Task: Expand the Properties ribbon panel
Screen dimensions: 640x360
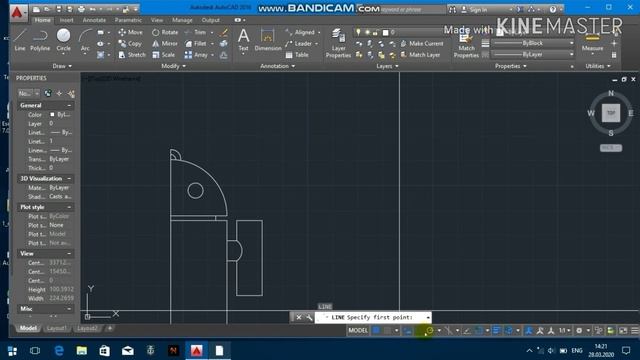Action: (511, 66)
